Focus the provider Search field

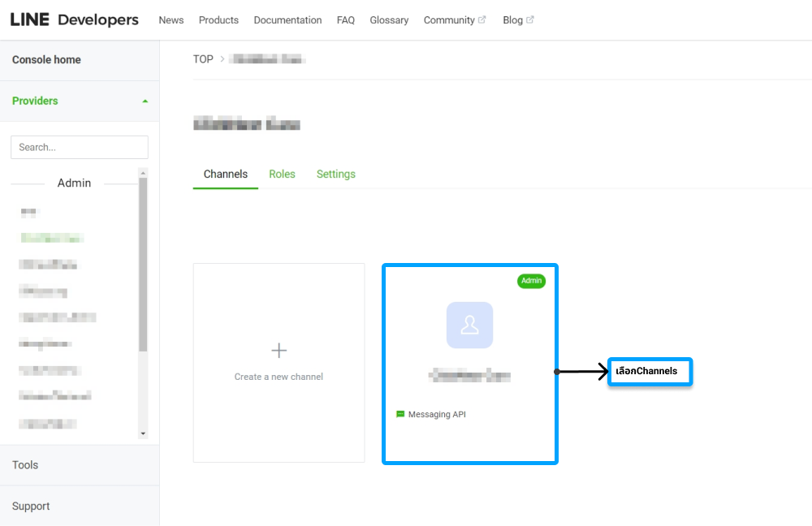[x=80, y=147]
